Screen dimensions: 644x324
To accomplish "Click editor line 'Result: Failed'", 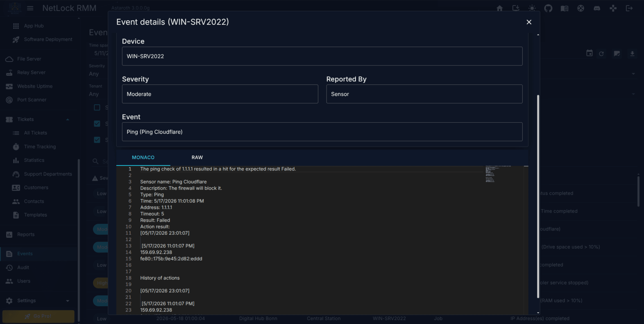I will (155, 220).
